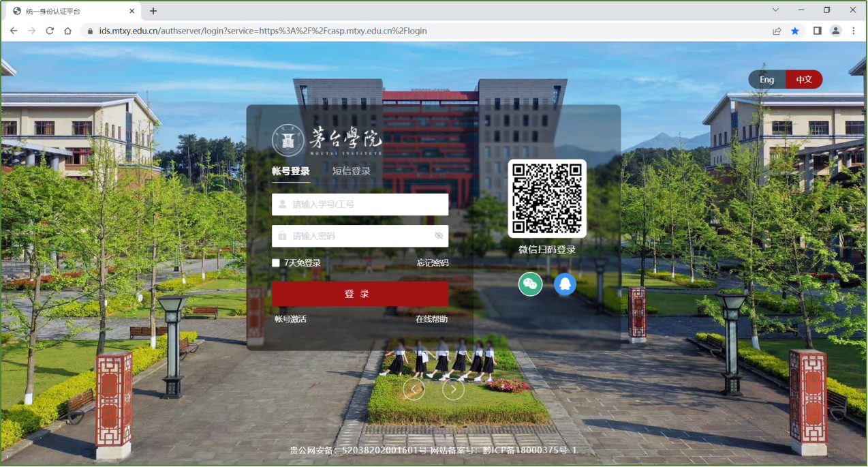Switch language to 中文

(804, 80)
